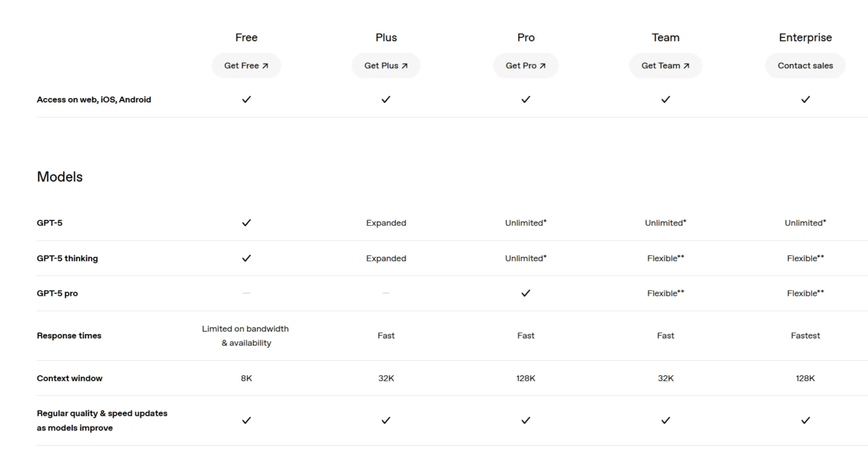This screenshot has width=868, height=453.
Task: Click Free plan's GPT-5 checkmark
Action: pos(246,223)
